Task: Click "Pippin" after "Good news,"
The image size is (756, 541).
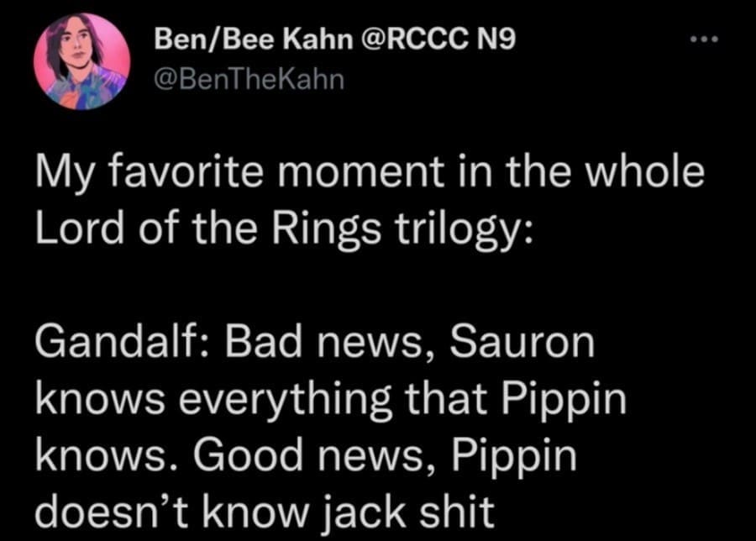Action: pyautogui.click(x=514, y=456)
